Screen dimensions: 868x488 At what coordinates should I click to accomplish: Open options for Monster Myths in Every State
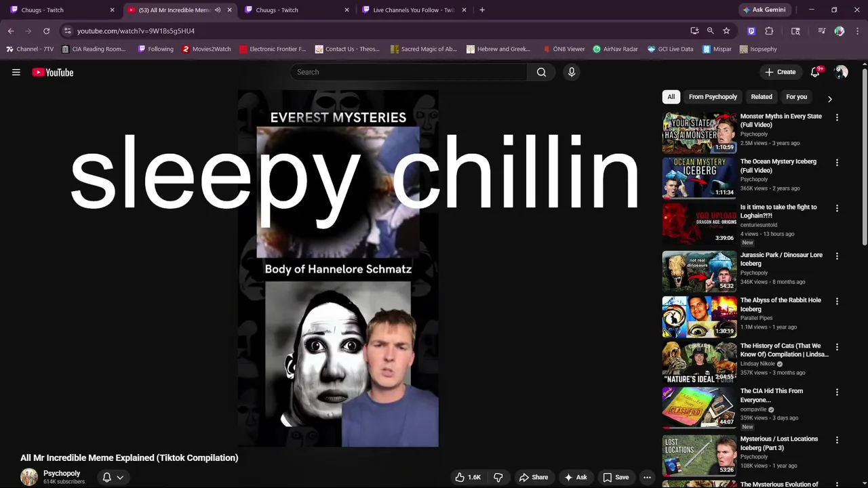(x=837, y=117)
